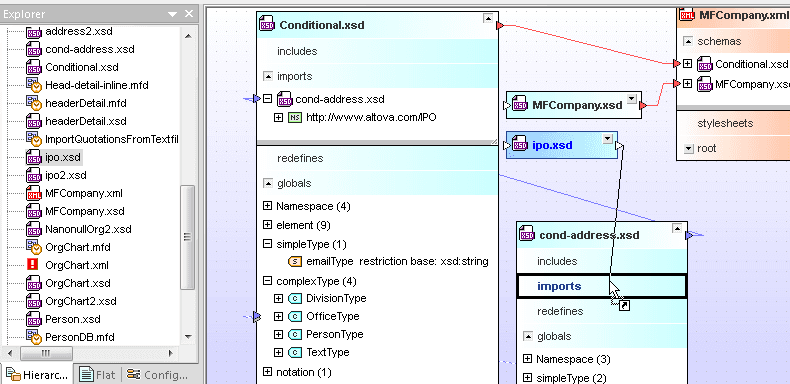
Task: Collapse the cond-address.xsd box with top arrow
Action: point(677,228)
